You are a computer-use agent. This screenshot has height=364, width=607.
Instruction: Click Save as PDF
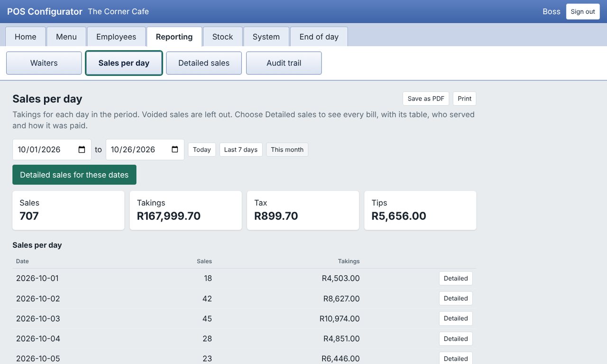click(426, 99)
